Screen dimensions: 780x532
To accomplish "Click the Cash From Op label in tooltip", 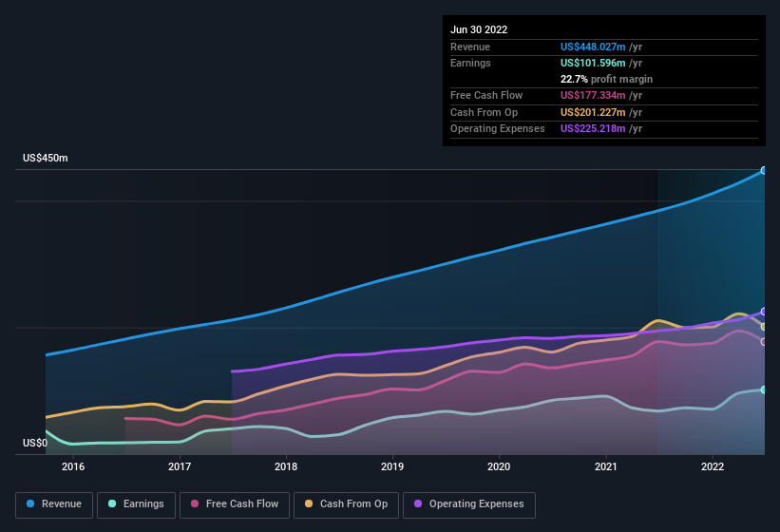I will click(484, 112).
